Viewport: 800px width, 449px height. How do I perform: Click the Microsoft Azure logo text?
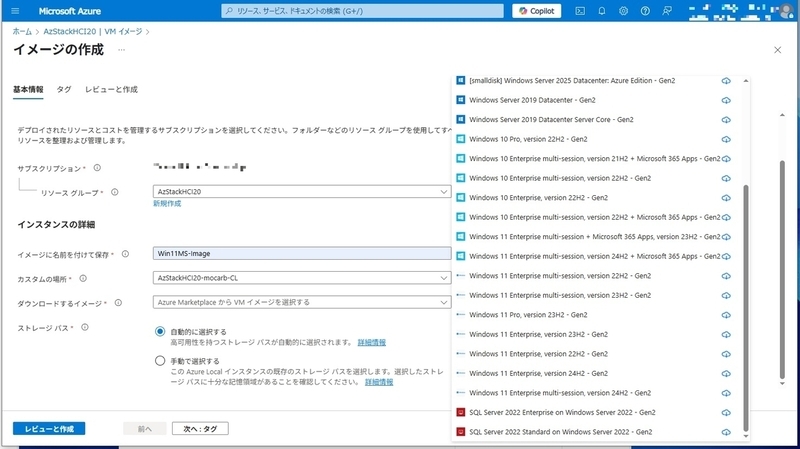[69, 11]
